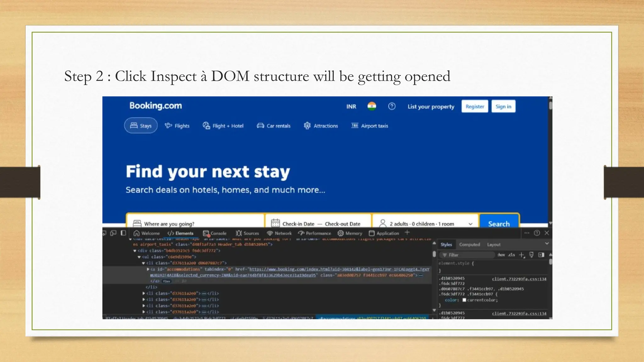
Task: Expand the accommodations anchor node
Action: (x=148, y=269)
